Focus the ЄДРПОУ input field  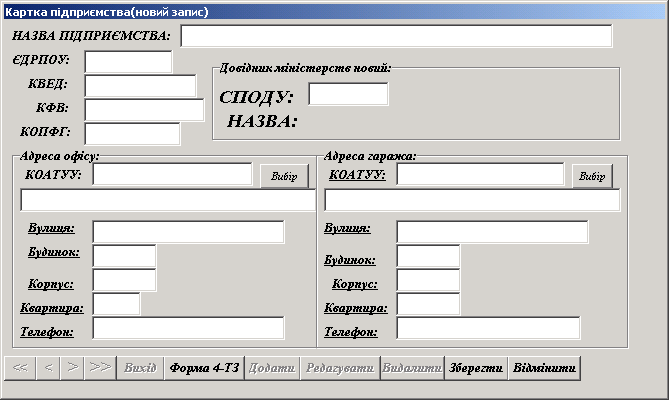[x=128, y=62]
